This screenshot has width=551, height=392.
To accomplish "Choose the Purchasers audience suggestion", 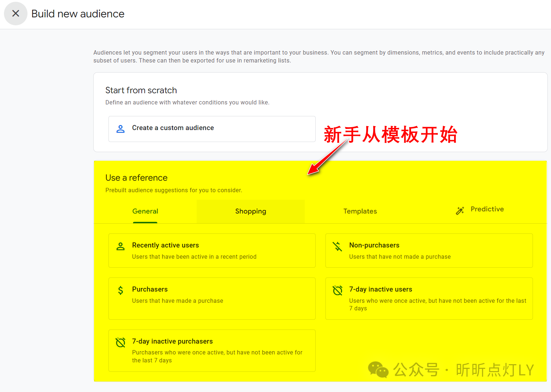I will pyautogui.click(x=212, y=298).
